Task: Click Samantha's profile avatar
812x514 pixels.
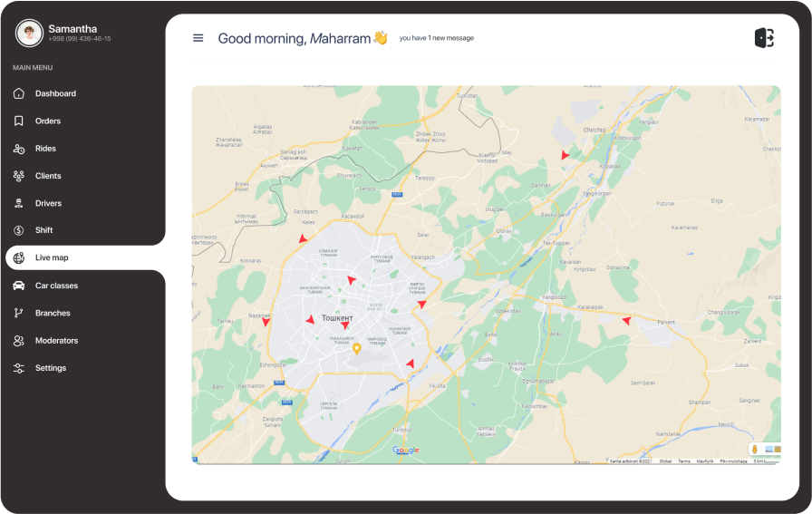Action: [x=29, y=34]
